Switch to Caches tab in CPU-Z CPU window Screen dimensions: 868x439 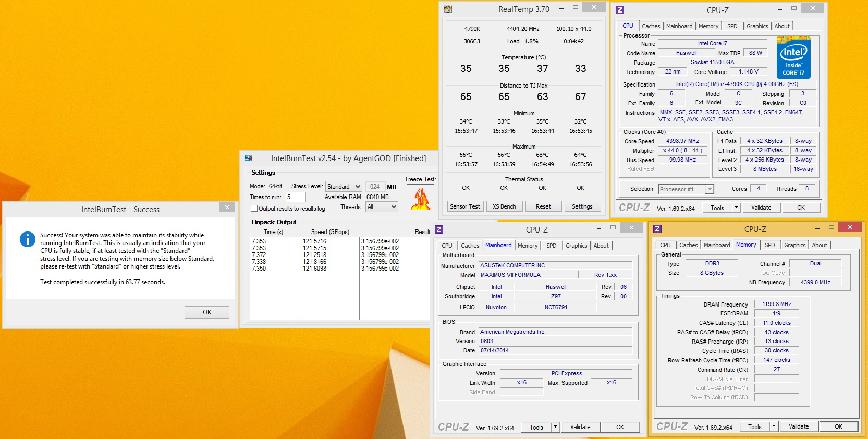tap(651, 26)
